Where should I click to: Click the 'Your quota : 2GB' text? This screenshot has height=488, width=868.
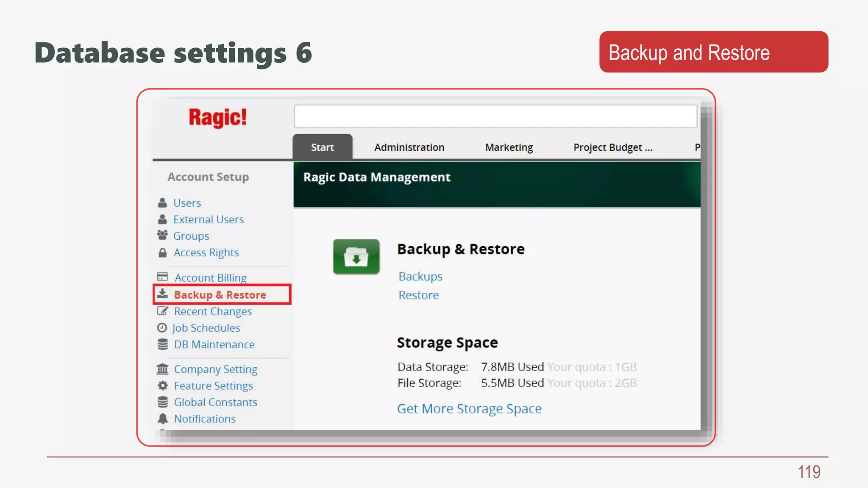[x=592, y=383]
